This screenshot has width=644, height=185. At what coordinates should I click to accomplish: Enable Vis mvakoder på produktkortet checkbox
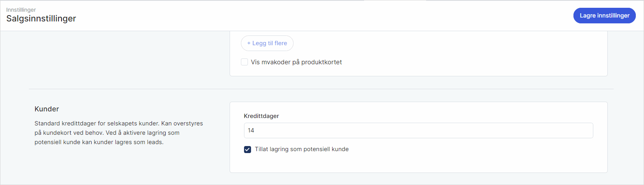pyautogui.click(x=244, y=62)
